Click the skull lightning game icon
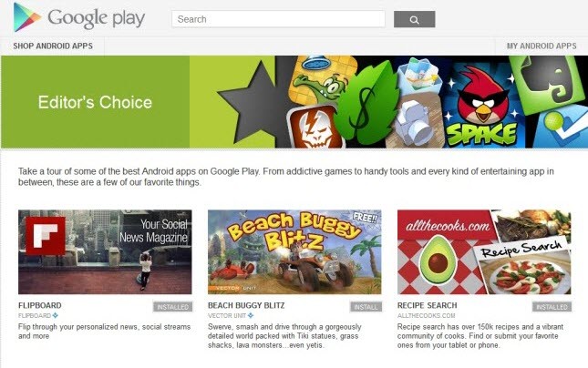The width and height of the screenshot is (588, 368). tap(315, 127)
